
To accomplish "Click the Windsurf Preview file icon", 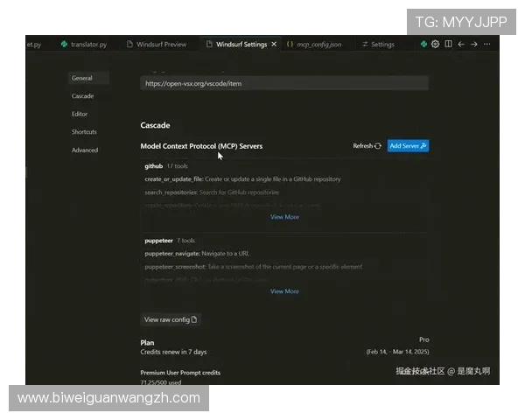I will (129, 45).
